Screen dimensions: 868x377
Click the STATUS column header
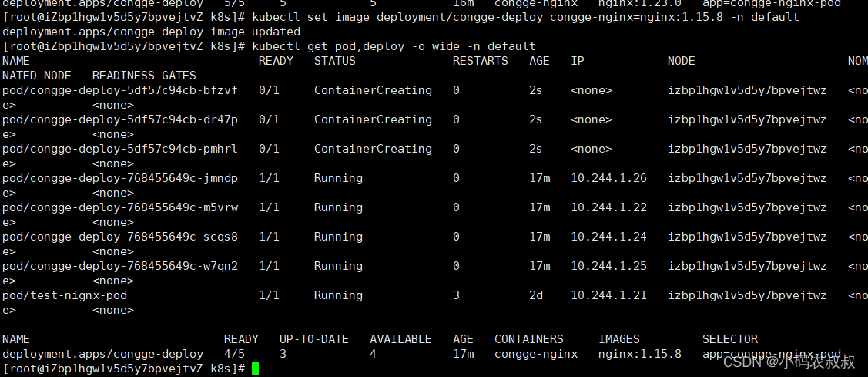pyautogui.click(x=335, y=61)
